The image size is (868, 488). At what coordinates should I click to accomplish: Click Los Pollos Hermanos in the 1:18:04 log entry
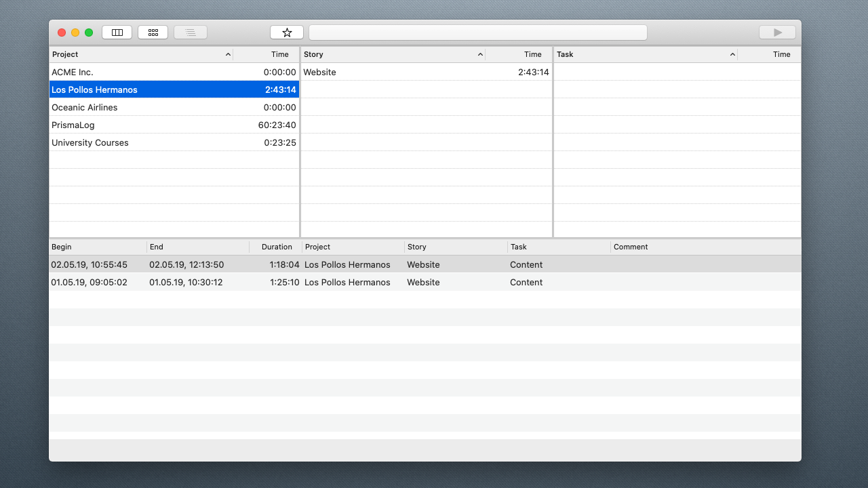tap(347, 264)
